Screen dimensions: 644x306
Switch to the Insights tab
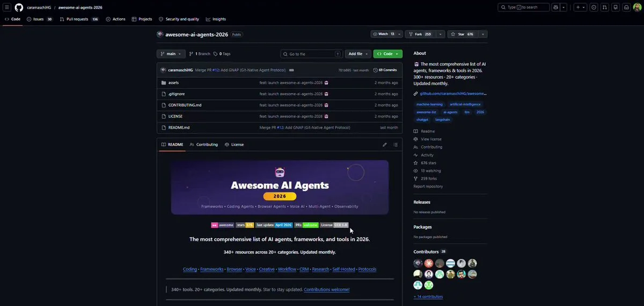(x=216, y=19)
